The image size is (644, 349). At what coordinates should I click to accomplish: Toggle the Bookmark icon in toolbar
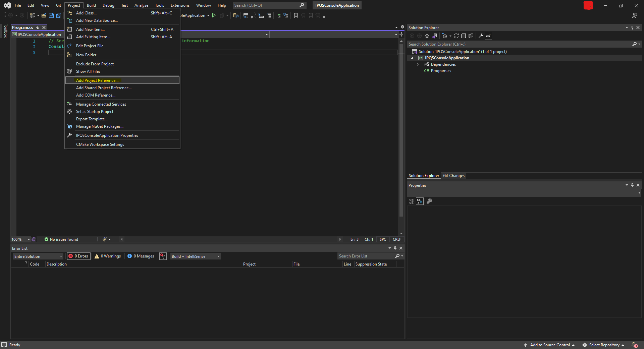pyautogui.click(x=296, y=15)
